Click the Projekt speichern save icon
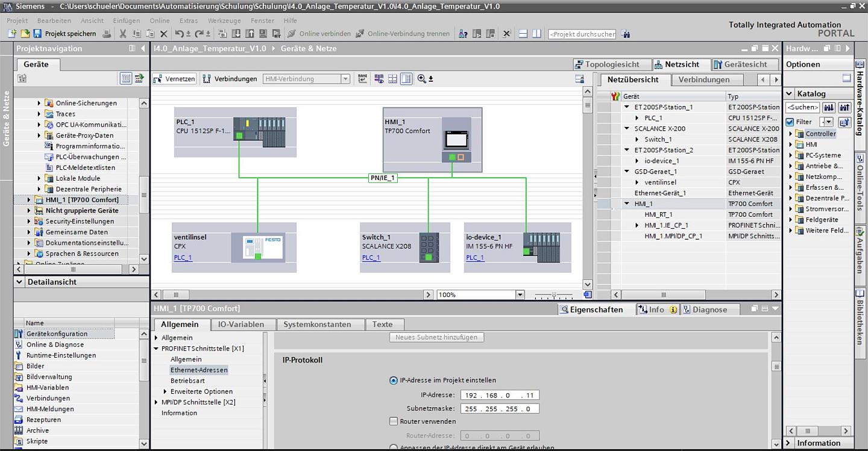The height and width of the screenshot is (451, 868). click(x=37, y=34)
